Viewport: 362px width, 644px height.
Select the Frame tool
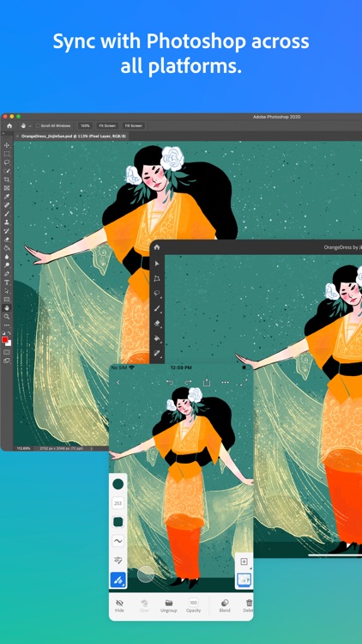tap(7, 188)
